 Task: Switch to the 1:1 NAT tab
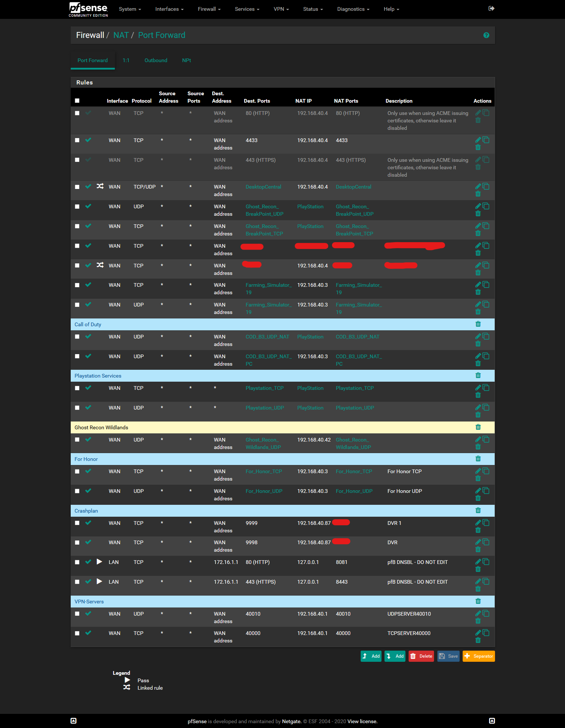click(x=126, y=60)
